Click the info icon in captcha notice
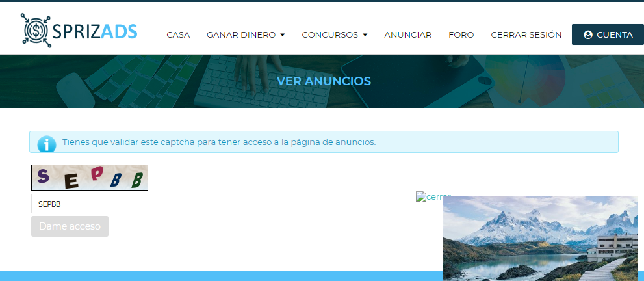 tap(46, 144)
